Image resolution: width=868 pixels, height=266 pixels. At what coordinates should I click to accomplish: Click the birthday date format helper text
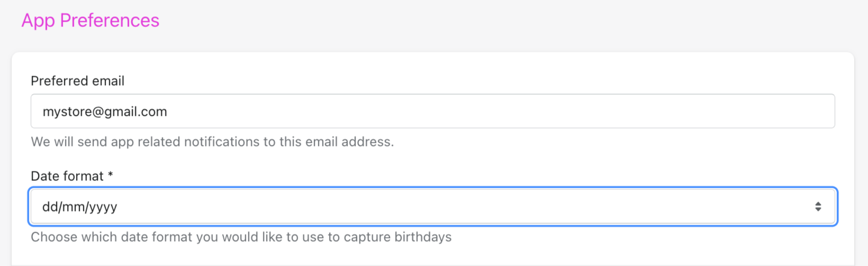pyautogui.click(x=241, y=237)
